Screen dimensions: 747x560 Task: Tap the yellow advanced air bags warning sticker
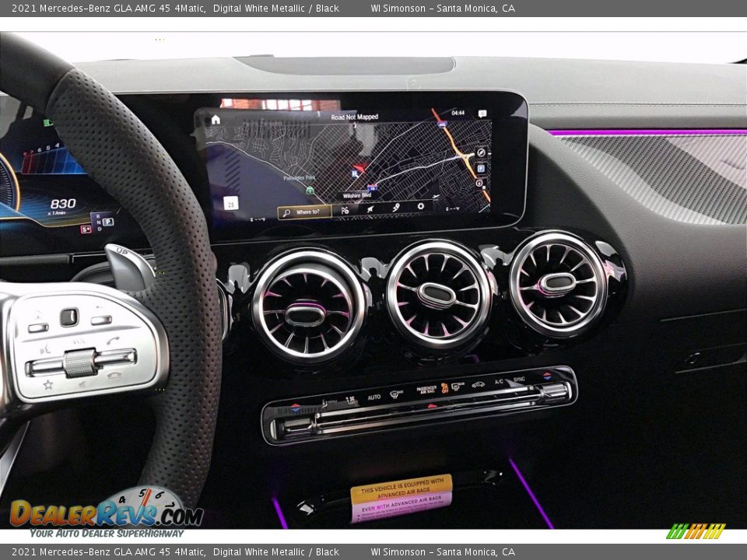point(402,489)
